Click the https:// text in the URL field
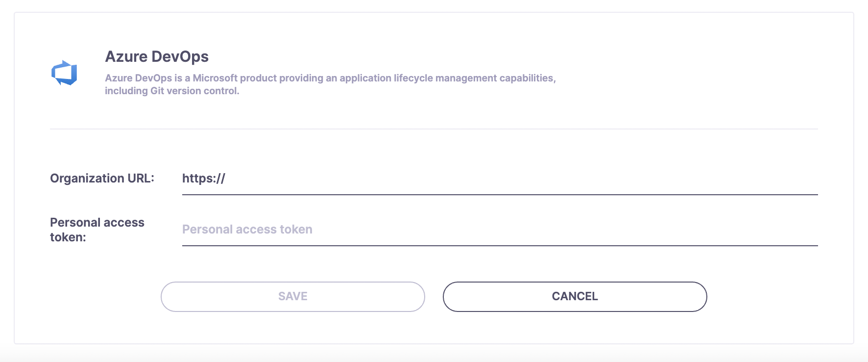Viewport: 868px width, 362px height. click(x=204, y=179)
